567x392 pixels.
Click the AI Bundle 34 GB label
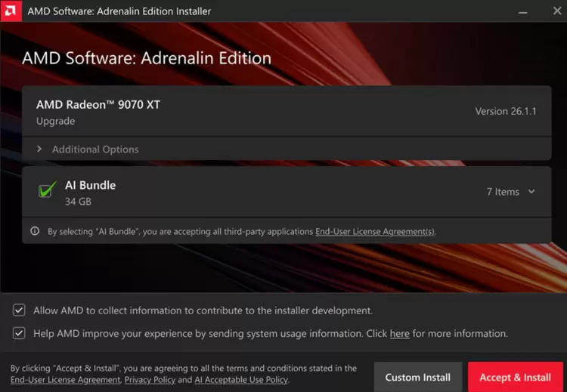tap(90, 193)
